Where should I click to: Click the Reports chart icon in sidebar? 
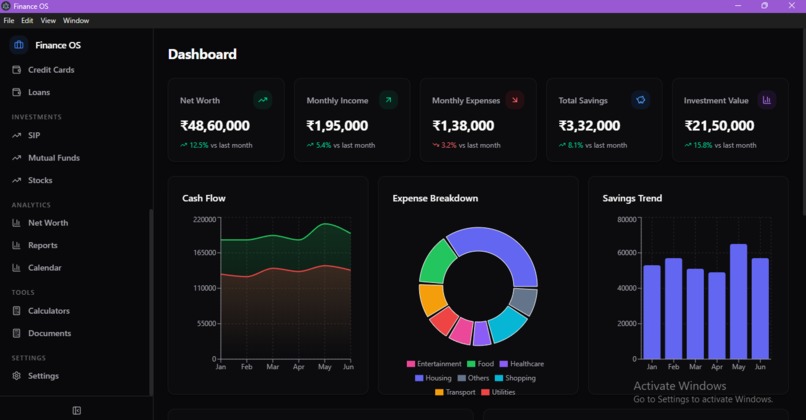pyautogui.click(x=16, y=246)
